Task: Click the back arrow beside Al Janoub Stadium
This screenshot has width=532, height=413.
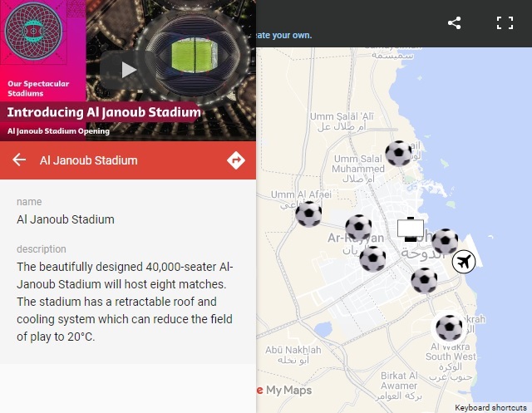Action: (x=19, y=160)
